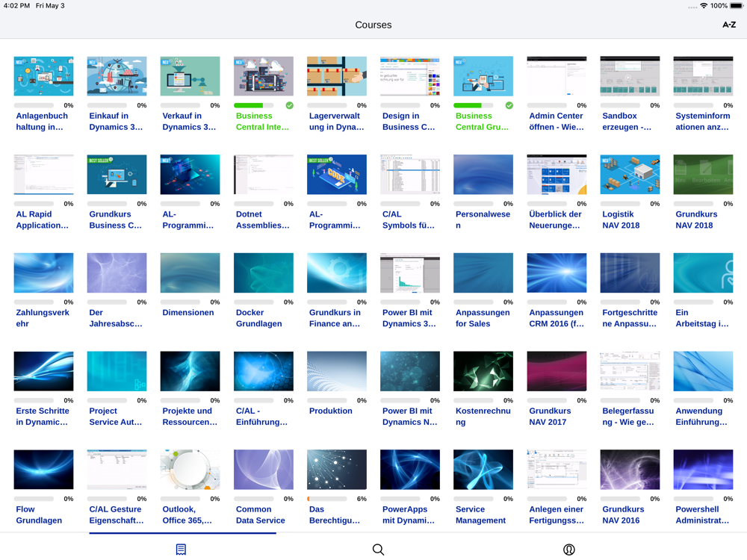This screenshot has width=747, height=560.
Task: Open the Service Management course title
Action: [x=480, y=514]
